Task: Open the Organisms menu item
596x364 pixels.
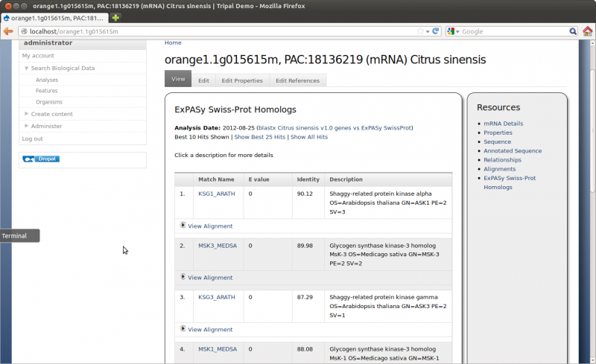Action: pos(49,102)
